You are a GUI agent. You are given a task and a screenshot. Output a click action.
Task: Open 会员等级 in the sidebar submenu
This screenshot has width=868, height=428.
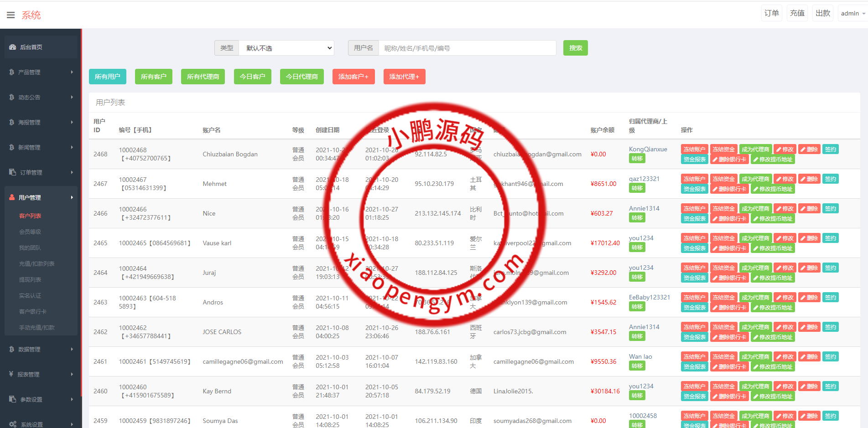coord(30,232)
